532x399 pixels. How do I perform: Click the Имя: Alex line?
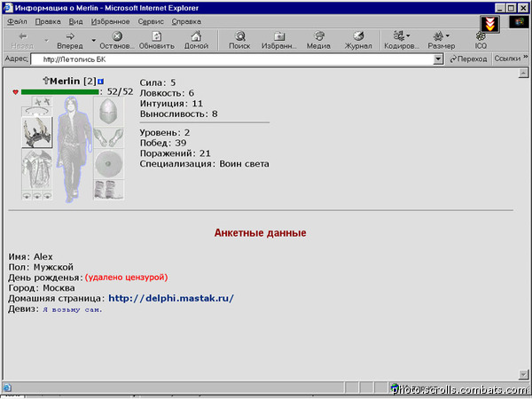coord(30,256)
